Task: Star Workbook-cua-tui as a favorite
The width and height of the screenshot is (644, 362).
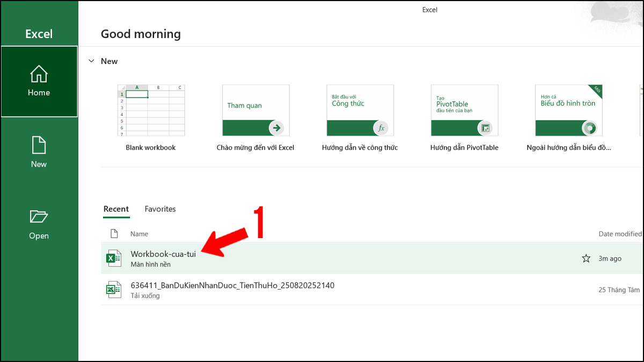Action: click(x=586, y=258)
